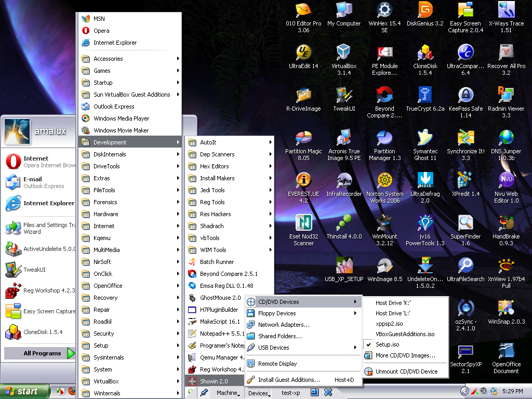Expand the Accessories programs folder

point(130,59)
